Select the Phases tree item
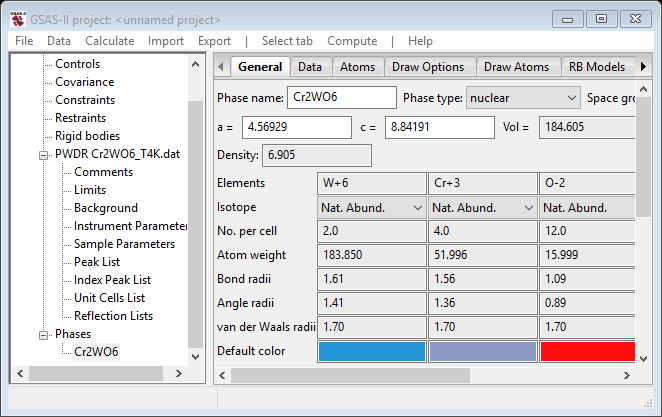 click(73, 334)
